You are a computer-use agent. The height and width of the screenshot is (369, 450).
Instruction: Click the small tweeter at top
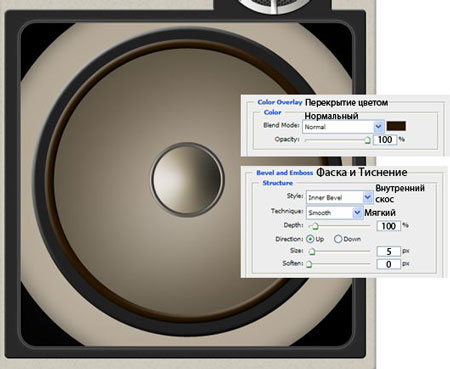click(x=274, y=6)
